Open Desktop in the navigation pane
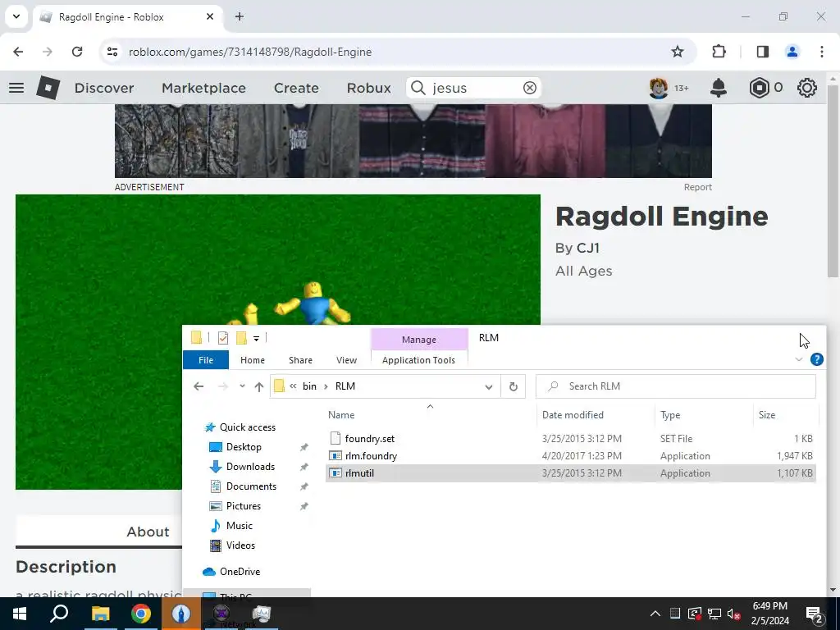Screen dimensions: 840x630 click(x=244, y=447)
